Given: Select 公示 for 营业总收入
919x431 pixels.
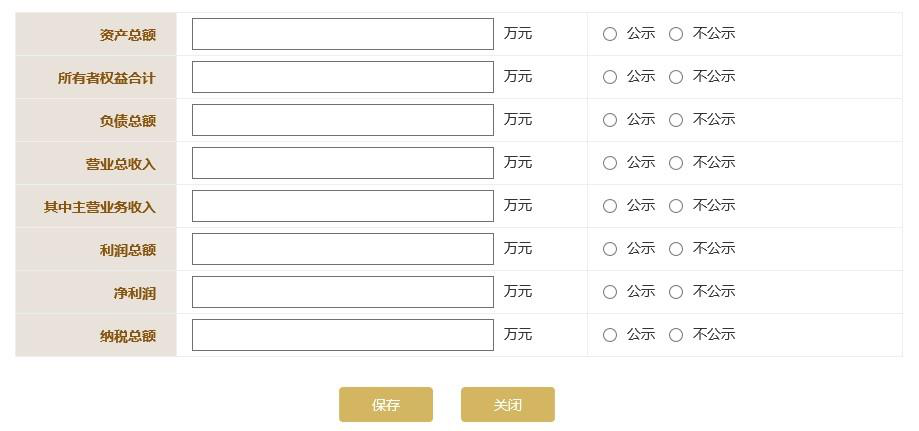Looking at the screenshot, I should (x=610, y=163).
